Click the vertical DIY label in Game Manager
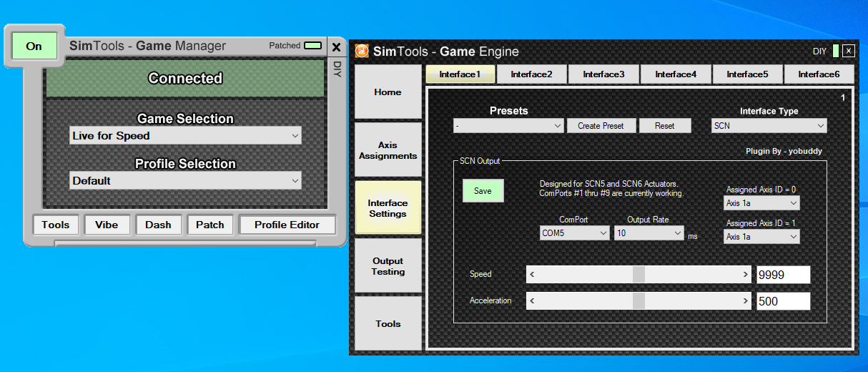Image resolution: width=868 pixels, height=372 pixels. click(337, 69)
